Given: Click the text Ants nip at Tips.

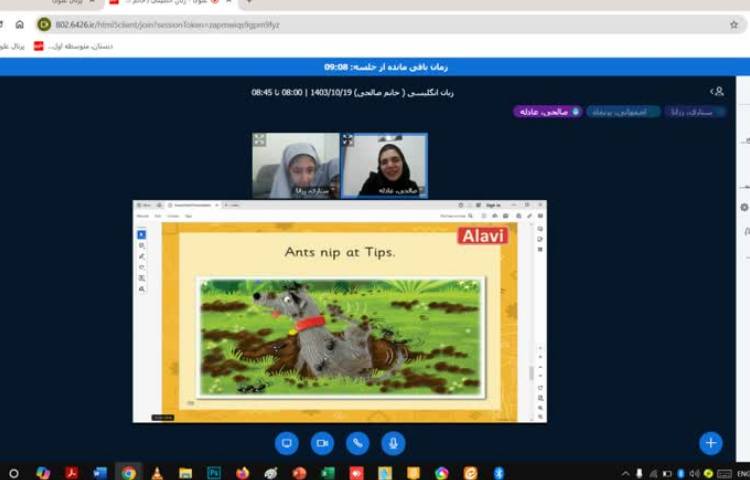Looking at the screenshot, I should pyautogui.click(x=340, y=252).
